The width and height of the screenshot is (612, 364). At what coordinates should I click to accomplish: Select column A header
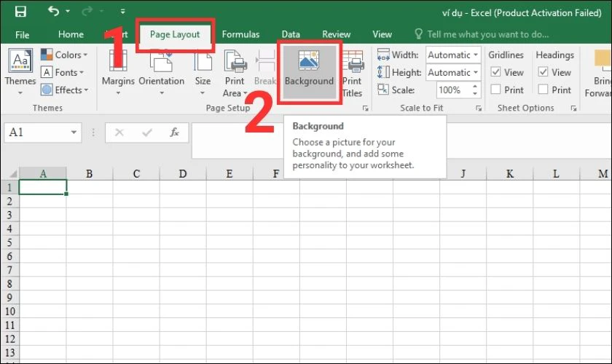[x=43, y=173]
